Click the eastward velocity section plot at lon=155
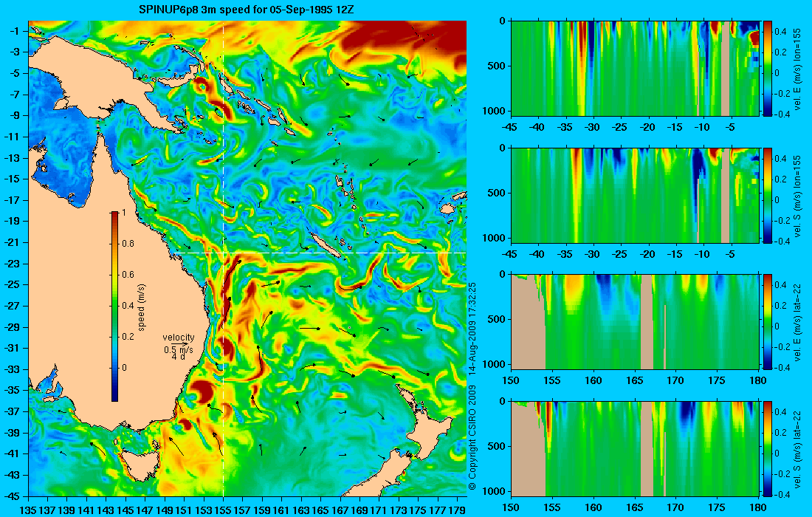Viewport: 812px width, 517px height. click(635, 69)
